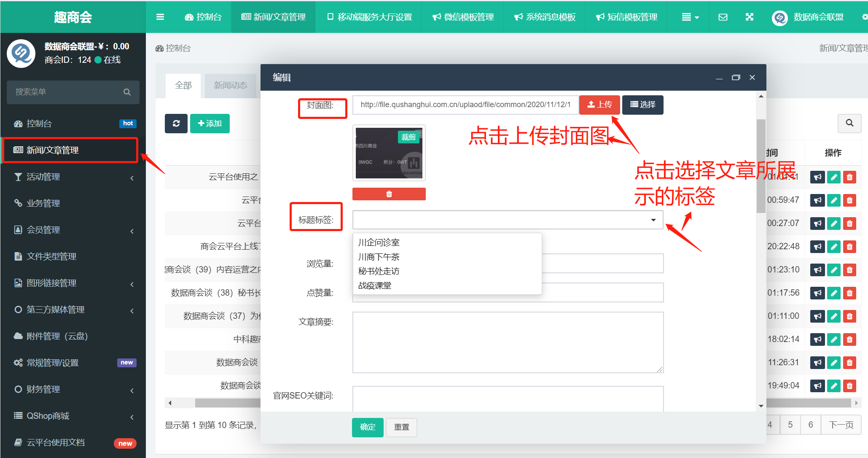The height and width of the screenshot is (458, 868).
Task: Click the refresh icon button
Action: pos(176,124)
